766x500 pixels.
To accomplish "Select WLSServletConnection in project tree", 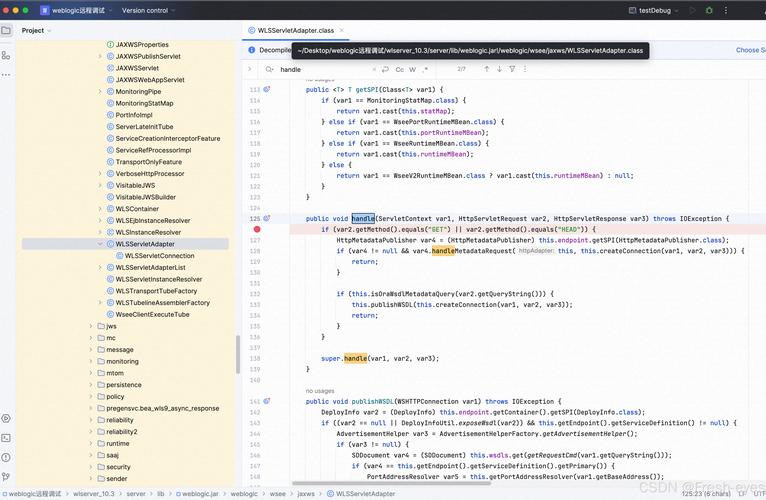I will 159,256.
